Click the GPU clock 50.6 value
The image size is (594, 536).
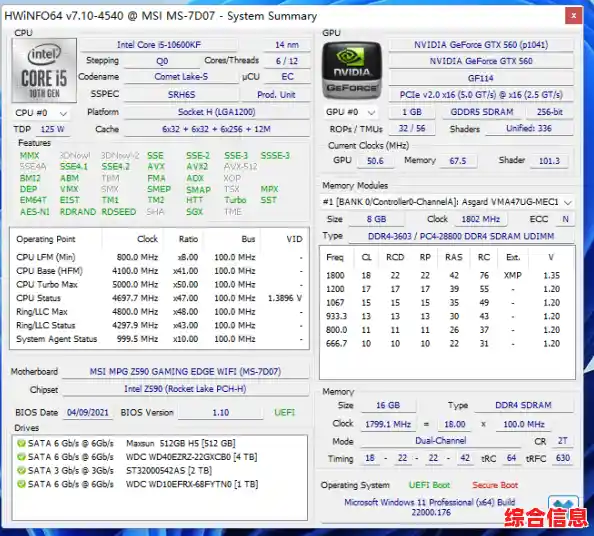375,161
